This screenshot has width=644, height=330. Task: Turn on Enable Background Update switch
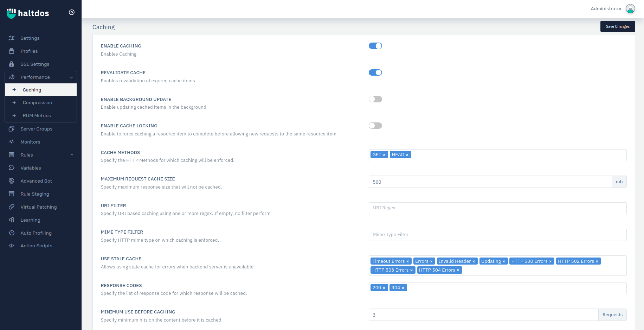[x=375, y=99]
